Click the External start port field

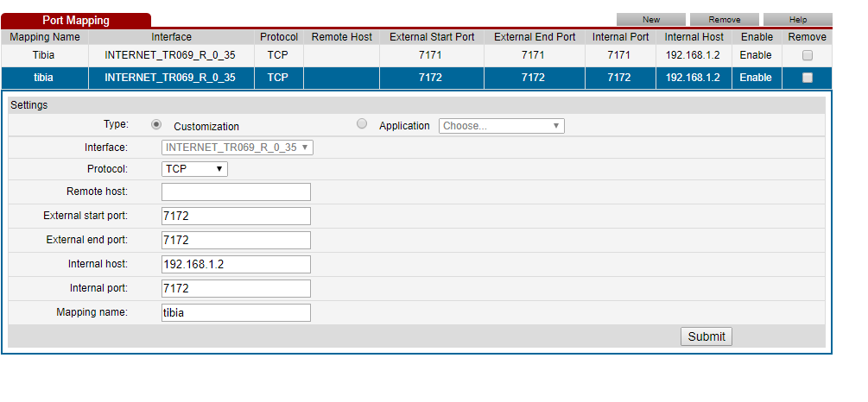coord(236,217)
